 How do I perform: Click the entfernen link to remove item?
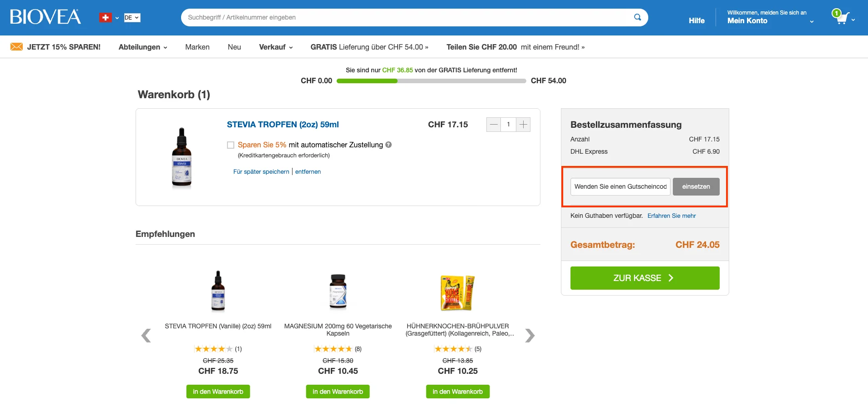pyautogui.click(x=308, y=171)
